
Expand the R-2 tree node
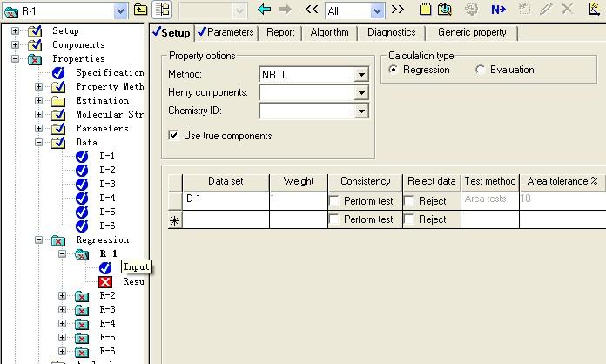tap(62, 295)
